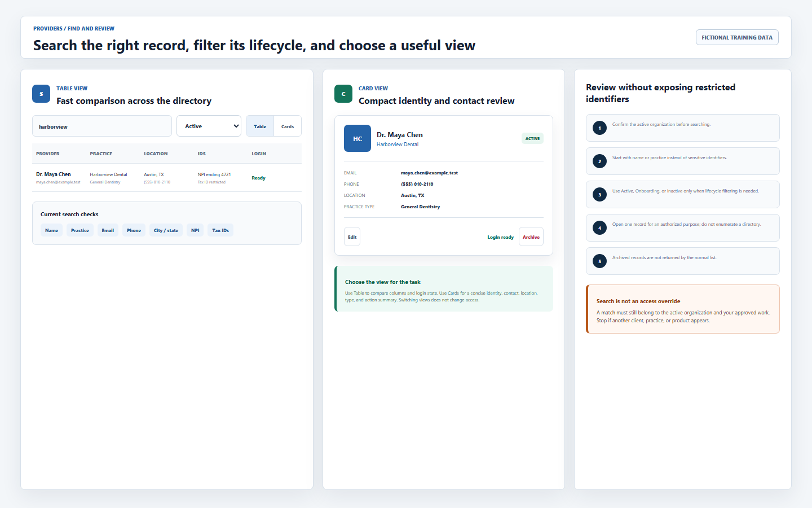The image size is (812, 508).
Task: Click the Email search check chip
Action: (108, 230)
